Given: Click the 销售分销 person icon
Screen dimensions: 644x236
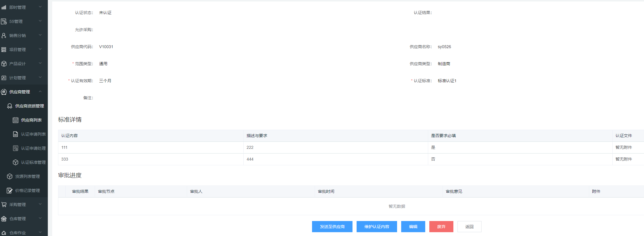Looking at the screenshot, I should tap(4, 36).
